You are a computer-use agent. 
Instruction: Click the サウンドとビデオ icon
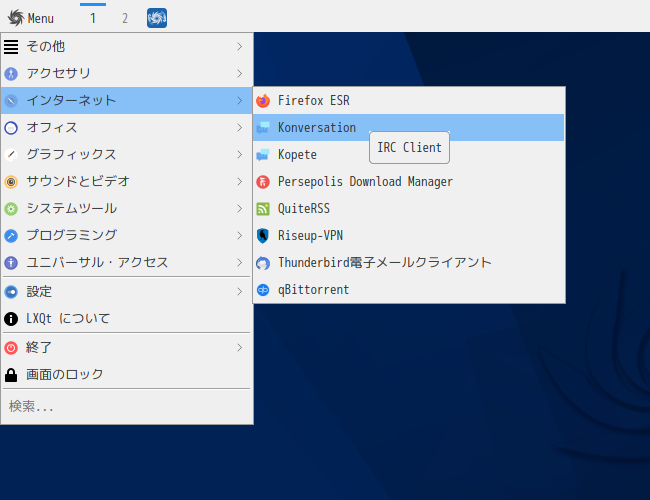click(11, 182)
